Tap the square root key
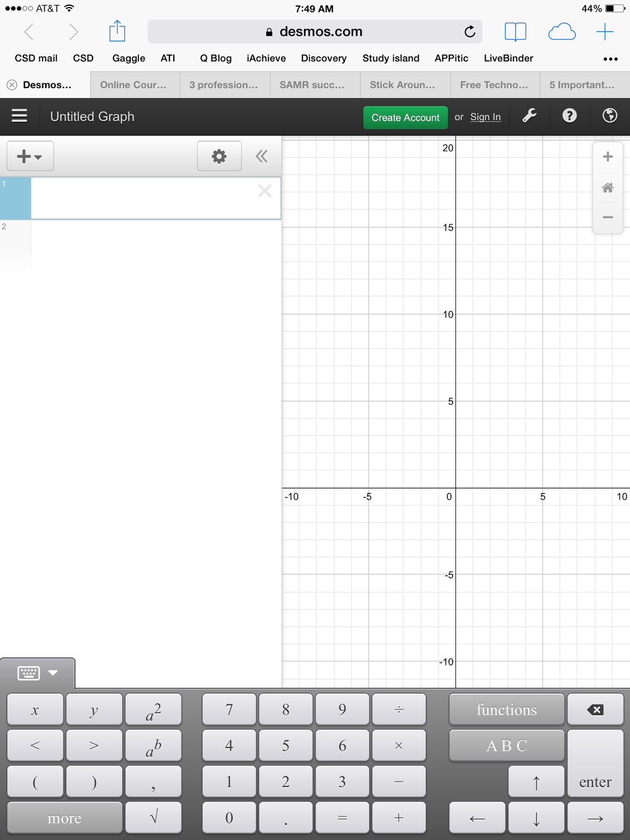The height and width of the screenshot is (840, 630). point(153,817)
